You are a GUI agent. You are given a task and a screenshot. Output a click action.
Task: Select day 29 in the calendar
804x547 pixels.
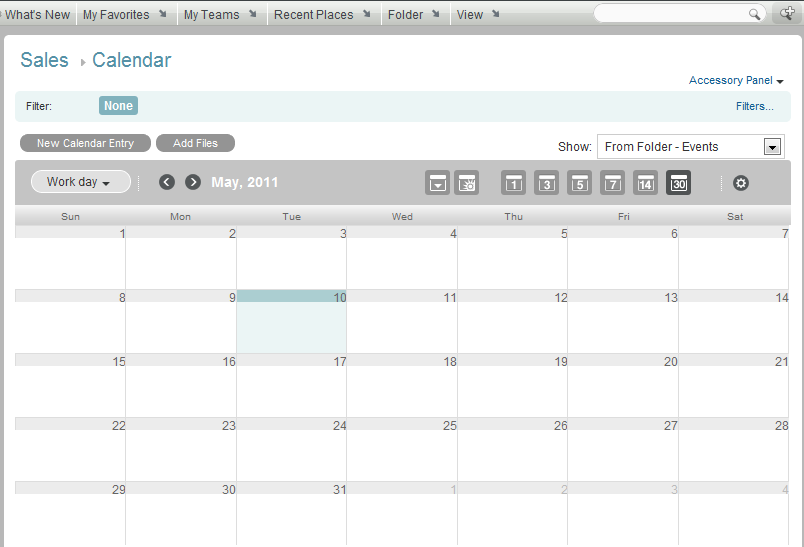pyautogui.click(x=70, y=513)
